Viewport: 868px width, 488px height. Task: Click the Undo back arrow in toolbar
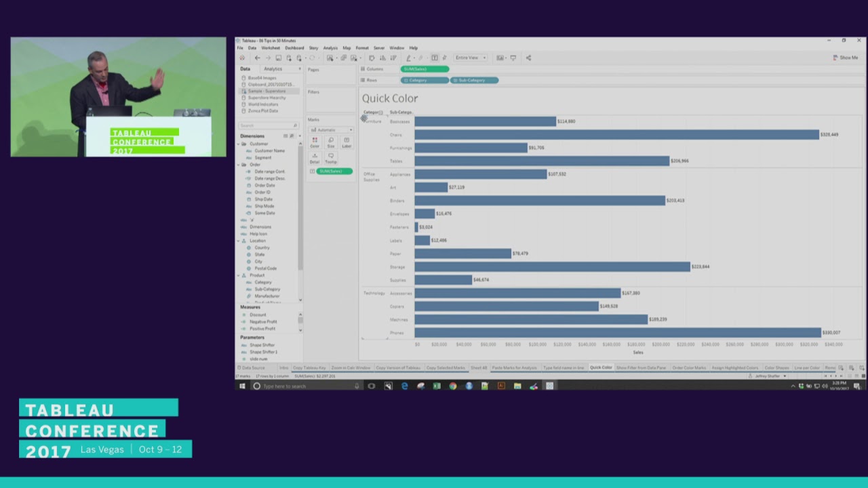tap(257, 58)
